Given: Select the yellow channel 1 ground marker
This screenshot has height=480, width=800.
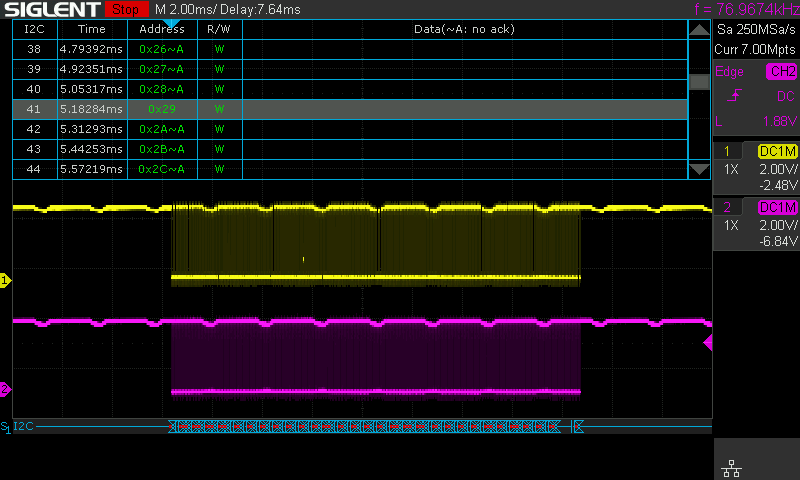Looking at the screenshot, I should pyautogui.click(x=5, y=281).
